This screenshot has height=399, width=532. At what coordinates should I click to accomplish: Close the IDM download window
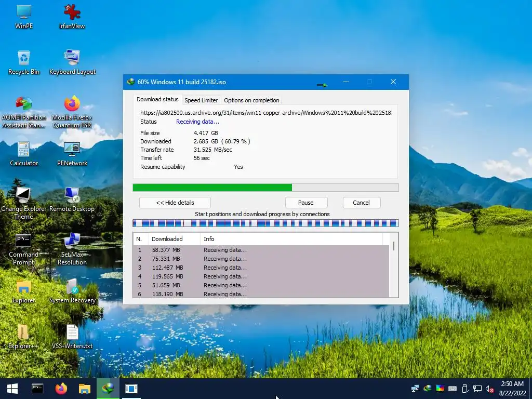point(393,82)
